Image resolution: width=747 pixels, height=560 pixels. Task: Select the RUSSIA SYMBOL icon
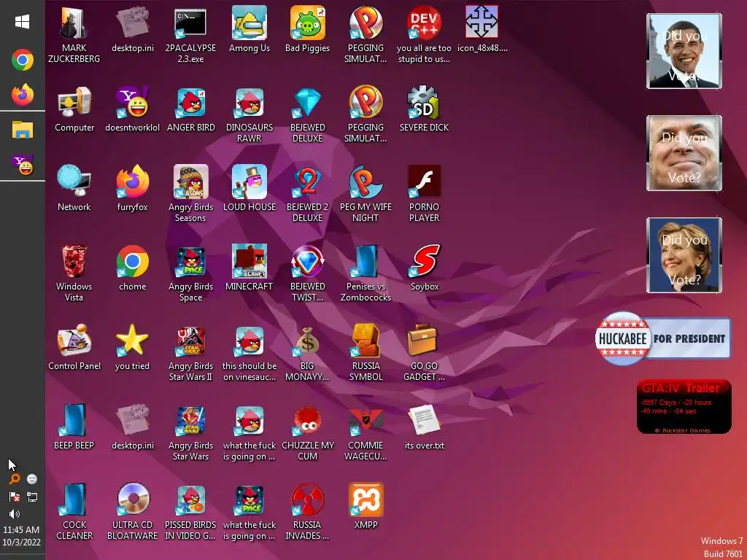click(x=366, y=352)
